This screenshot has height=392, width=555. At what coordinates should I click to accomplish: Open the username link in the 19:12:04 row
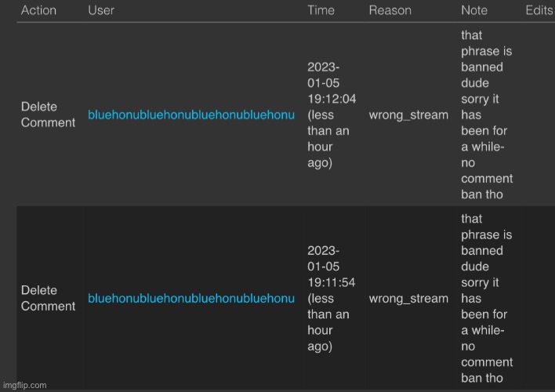[191, 115]
